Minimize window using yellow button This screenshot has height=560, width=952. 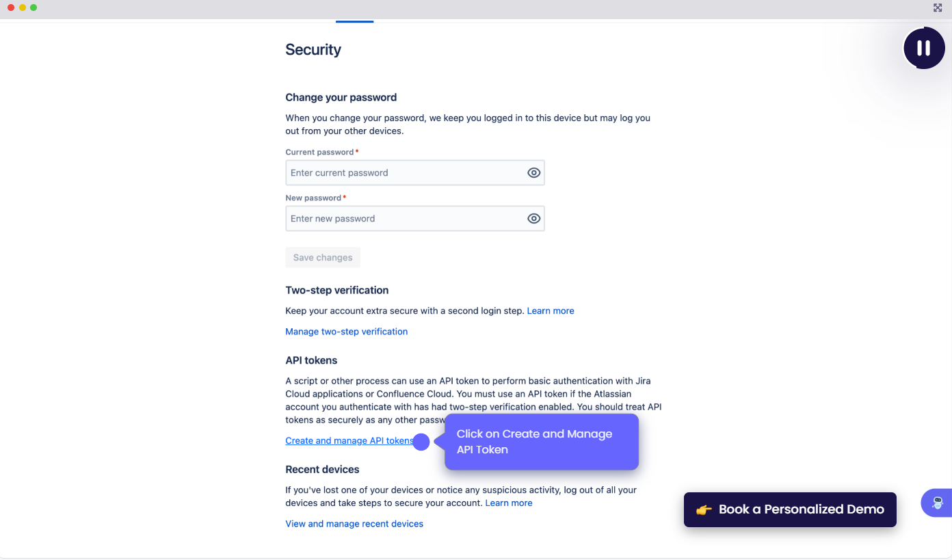click(x=23, y=8)
